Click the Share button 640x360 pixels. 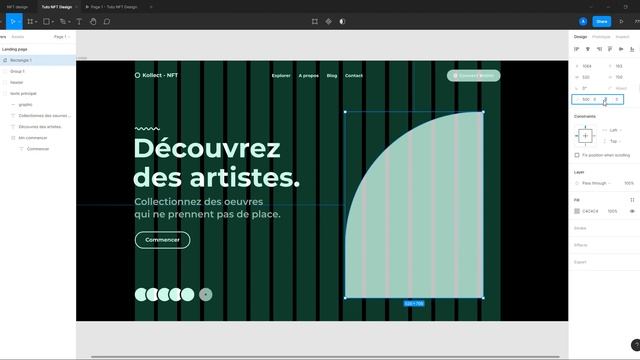(x=602, y=21)
